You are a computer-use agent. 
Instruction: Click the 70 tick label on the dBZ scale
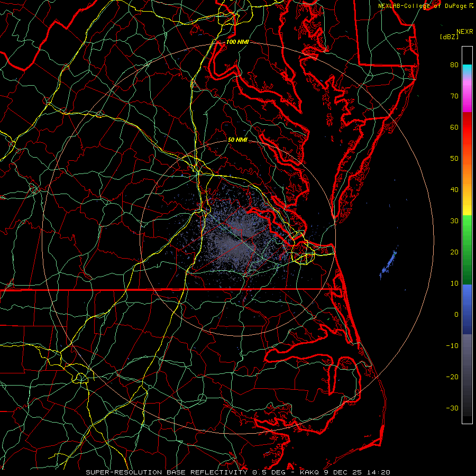click(x=454, y=96)
